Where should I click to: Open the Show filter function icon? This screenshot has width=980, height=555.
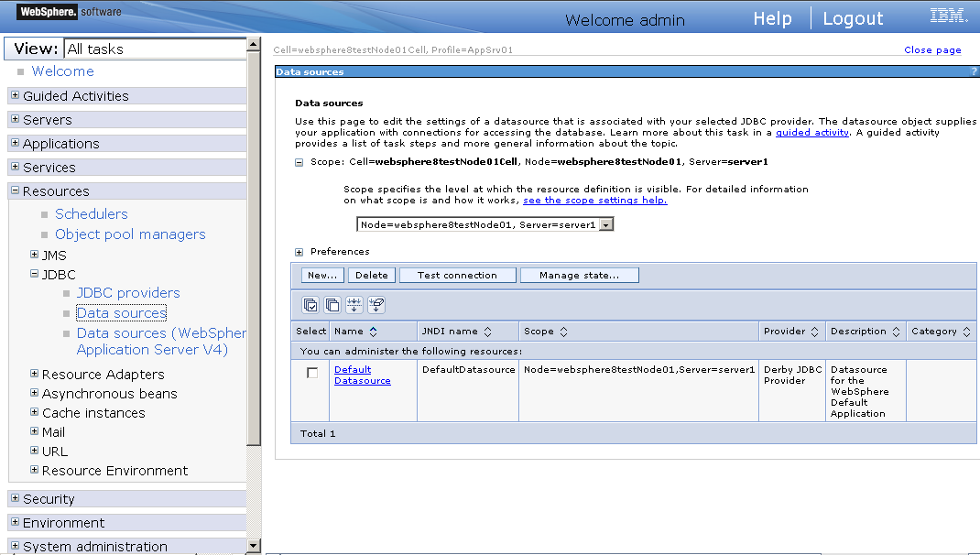pyautogui.click(x=354, y=305)
